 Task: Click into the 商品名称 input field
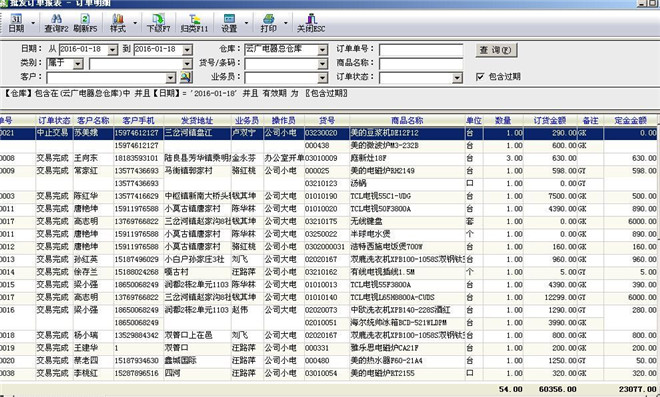click(421, 64)
